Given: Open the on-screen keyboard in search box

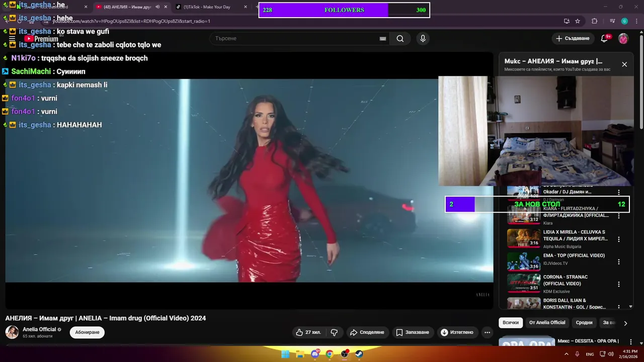Looking at the screenshot, I should pos(383,39).
